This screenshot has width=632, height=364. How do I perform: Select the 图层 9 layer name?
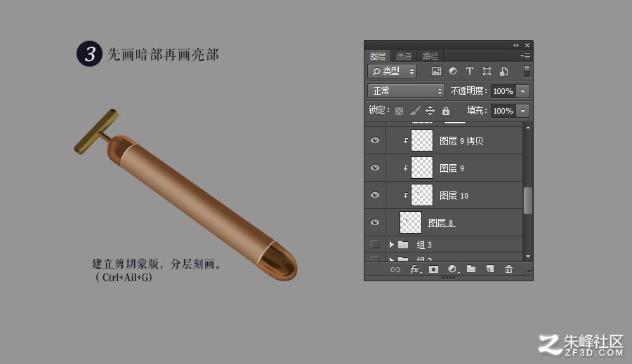tap(452, 168)
